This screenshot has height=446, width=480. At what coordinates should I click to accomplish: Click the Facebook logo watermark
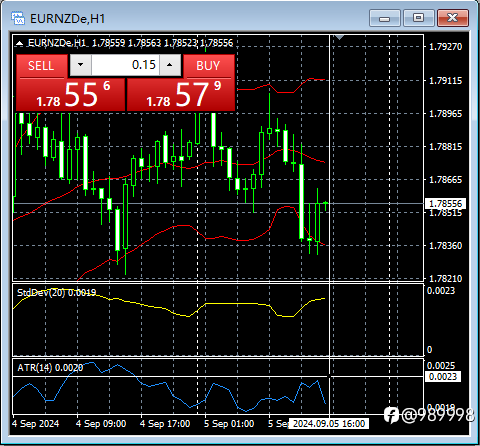(391, 415)
